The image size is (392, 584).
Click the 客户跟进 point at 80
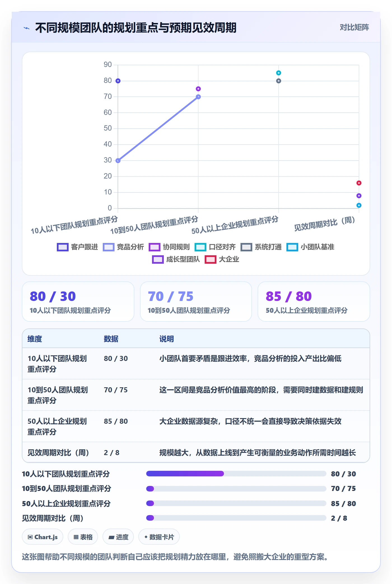(x=118, y=81)
